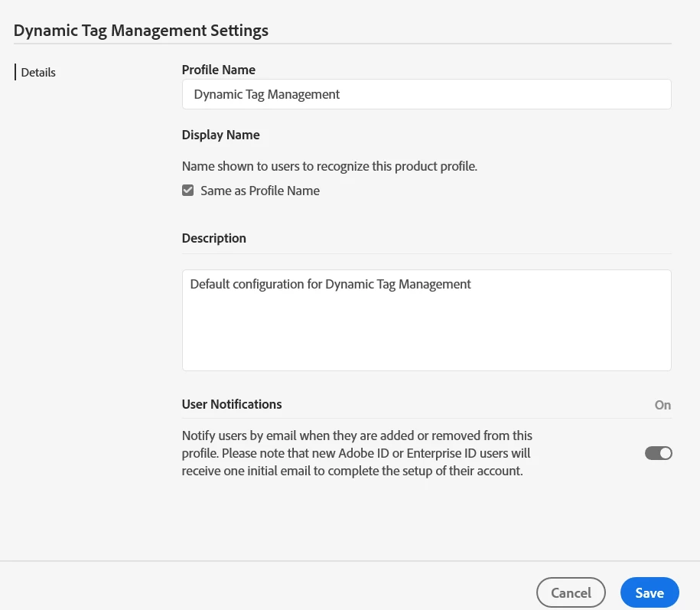
Task: Click the Dynamic Tag Management Settings title
Action: (142, 31)
